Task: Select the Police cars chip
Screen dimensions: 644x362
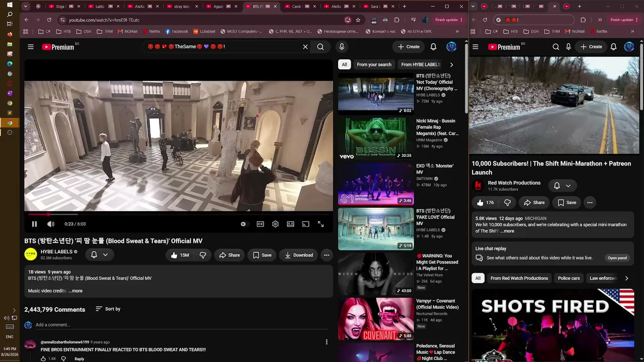Action: click(x=569, y=278)
